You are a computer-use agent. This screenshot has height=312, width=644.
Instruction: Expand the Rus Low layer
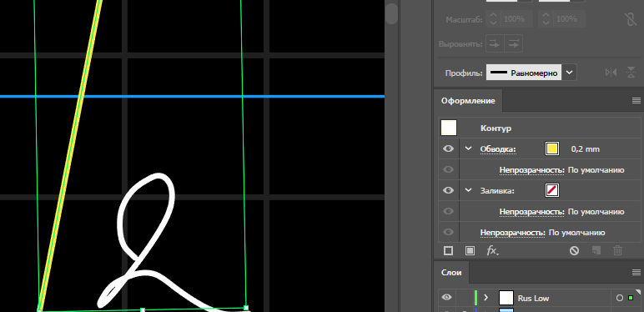486,298
